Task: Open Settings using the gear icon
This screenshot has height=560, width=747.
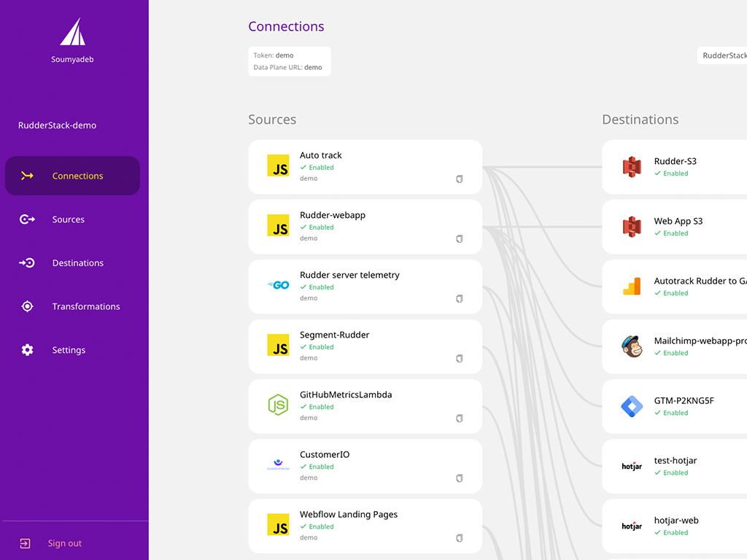Action: [x=27, y=350]
